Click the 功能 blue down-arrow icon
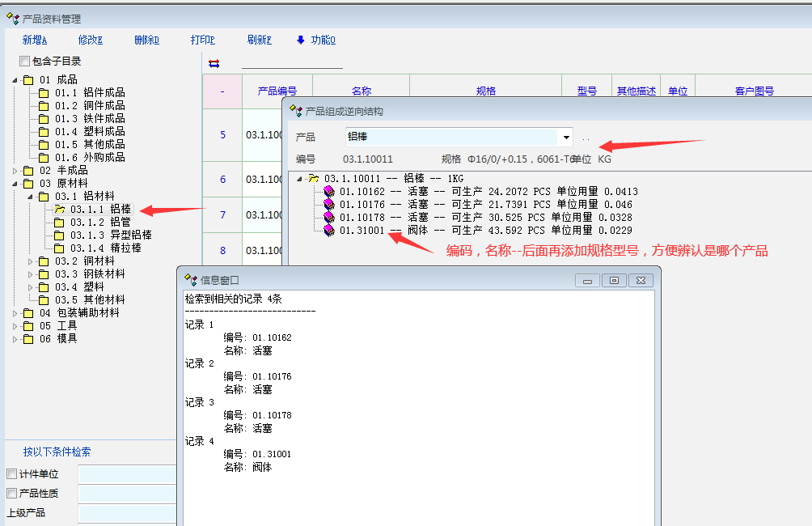Screen dimensions: 812x526 [x=301, y=40]
